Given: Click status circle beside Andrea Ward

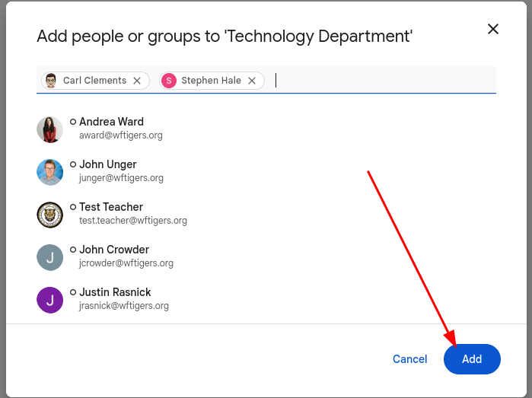Looking at the screenshot, I should tap(73, 122).
